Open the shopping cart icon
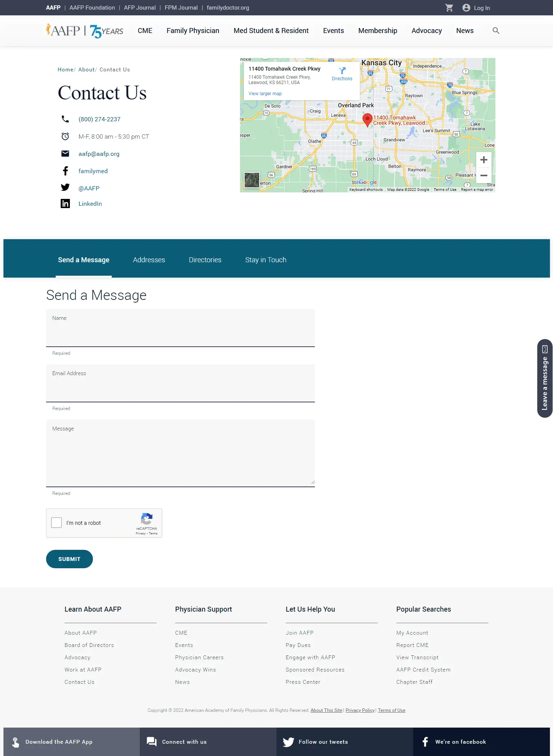Viewport: 553px width, 756px height. [449, 8]
